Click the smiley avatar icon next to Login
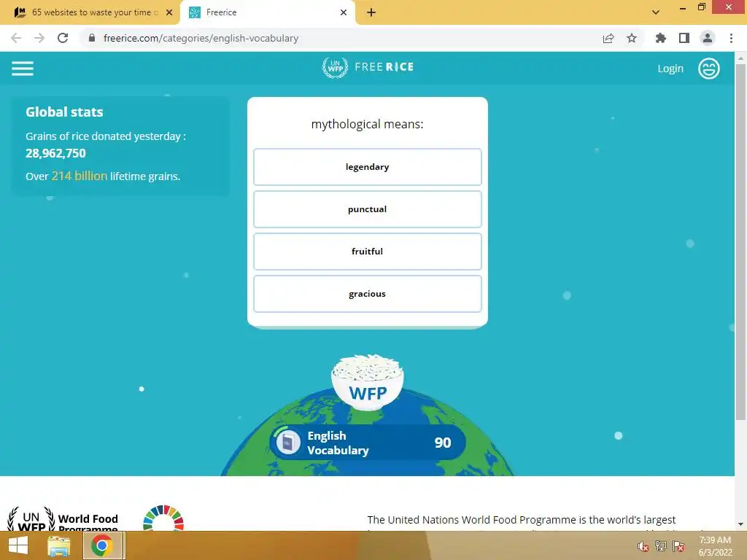 [708, 69]
